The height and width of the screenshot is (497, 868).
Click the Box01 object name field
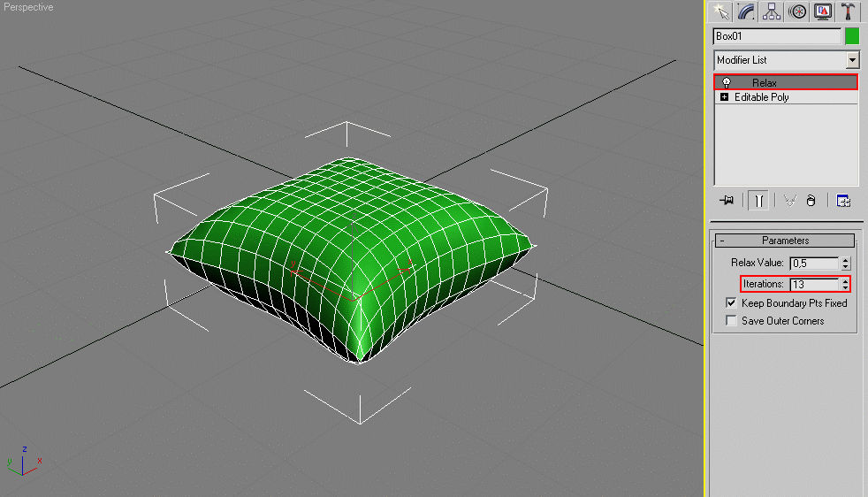click(777, 36)
